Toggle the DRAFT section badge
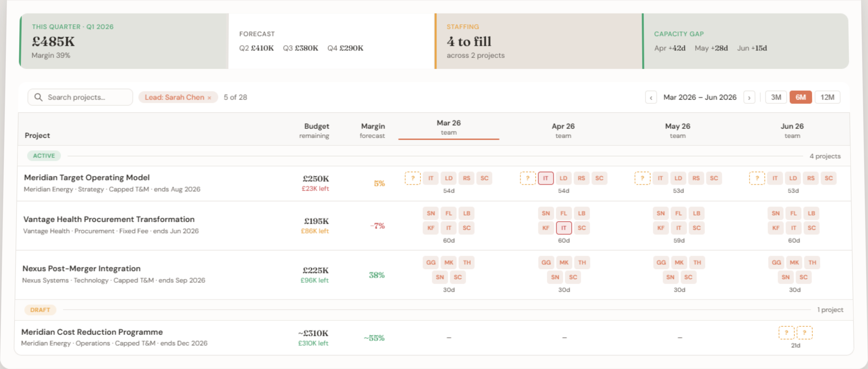This screenshot has width=868, height=369. [40, 309]
